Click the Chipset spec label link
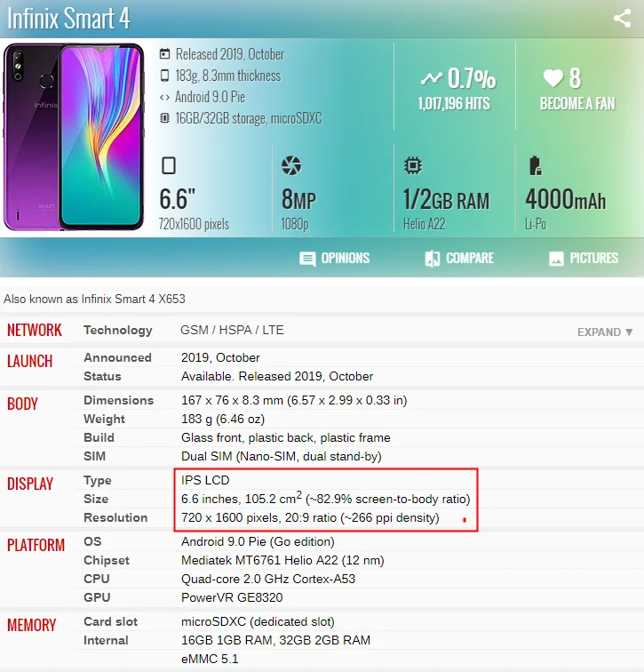Screen dimensions: 644x672 click(107, 560)
